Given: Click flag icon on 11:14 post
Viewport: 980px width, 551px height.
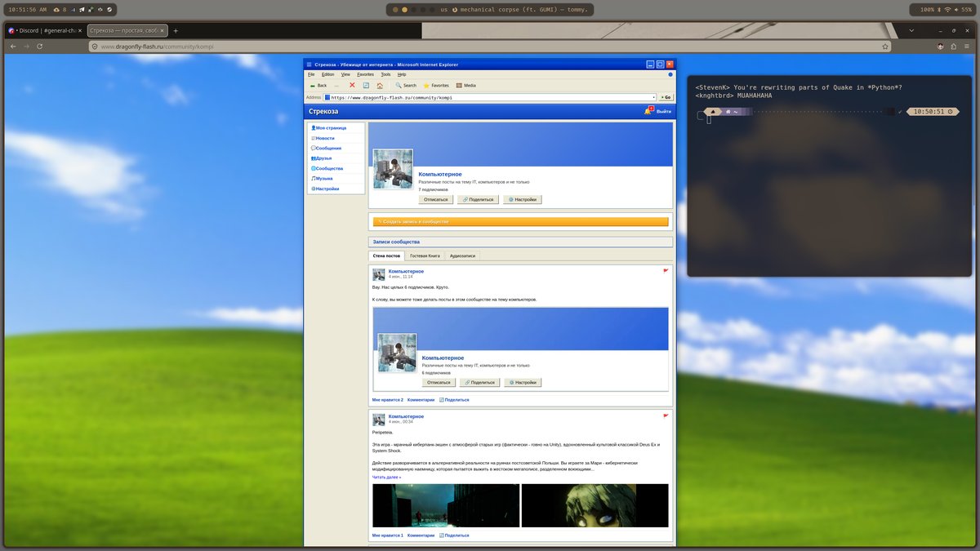Looking at the screenshot, I should pos(666,270).
